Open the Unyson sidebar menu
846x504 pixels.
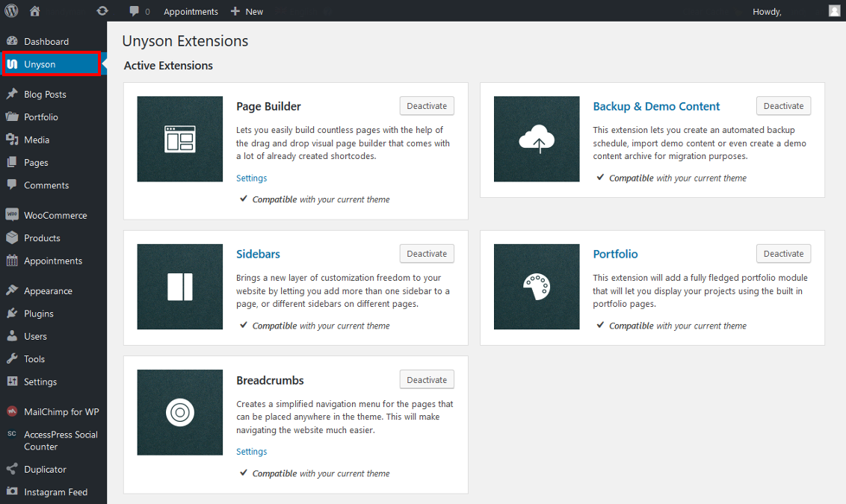[51, 64]
